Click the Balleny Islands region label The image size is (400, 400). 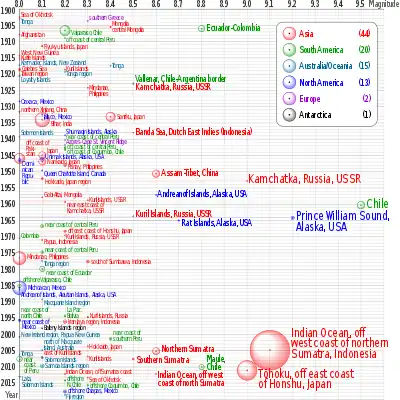pyautogui.click(x=65, y=328)
